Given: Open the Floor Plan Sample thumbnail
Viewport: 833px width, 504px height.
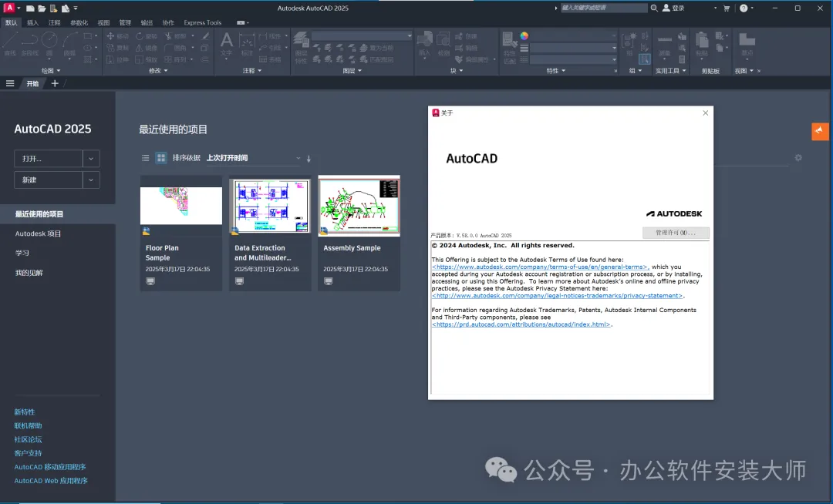Looking at the screenshot, I should click(181, 206).
